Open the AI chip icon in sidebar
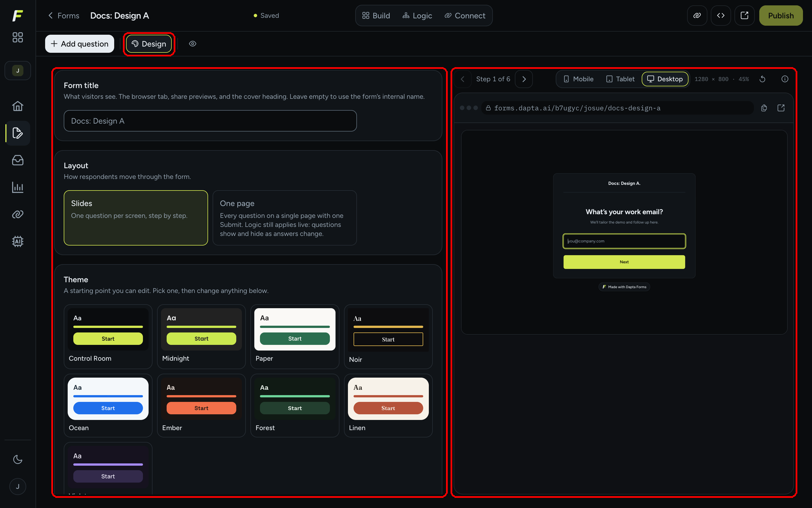 (17, 241)
